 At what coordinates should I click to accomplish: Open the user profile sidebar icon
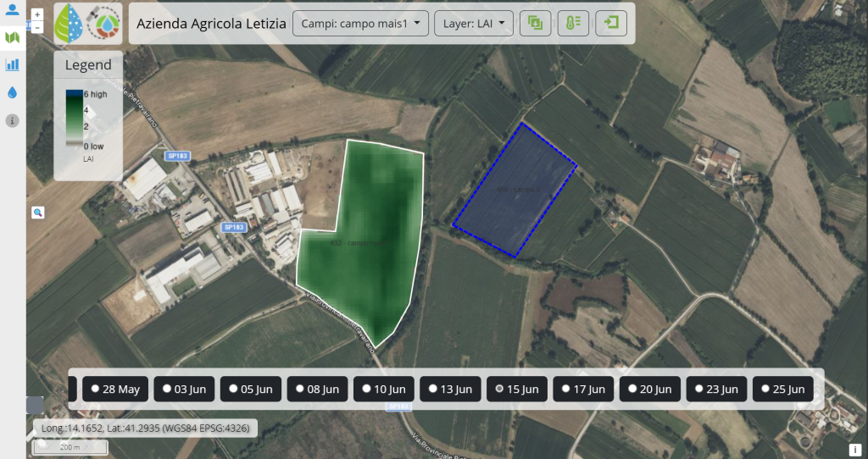12,10
